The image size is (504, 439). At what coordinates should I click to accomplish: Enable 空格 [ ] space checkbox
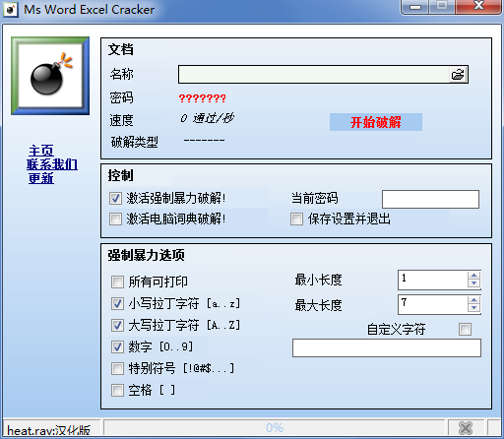[x=117, y=390]
